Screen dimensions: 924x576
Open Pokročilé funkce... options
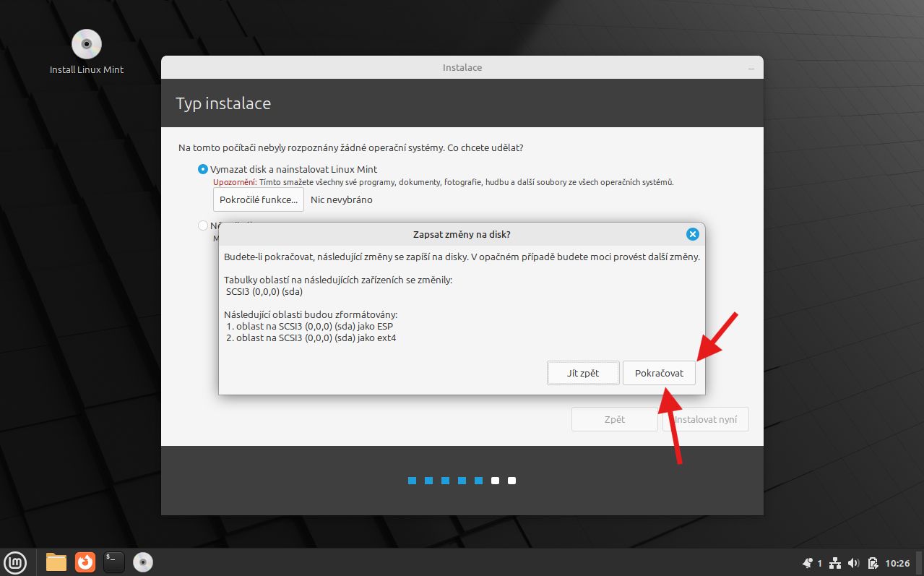point(259,199)
